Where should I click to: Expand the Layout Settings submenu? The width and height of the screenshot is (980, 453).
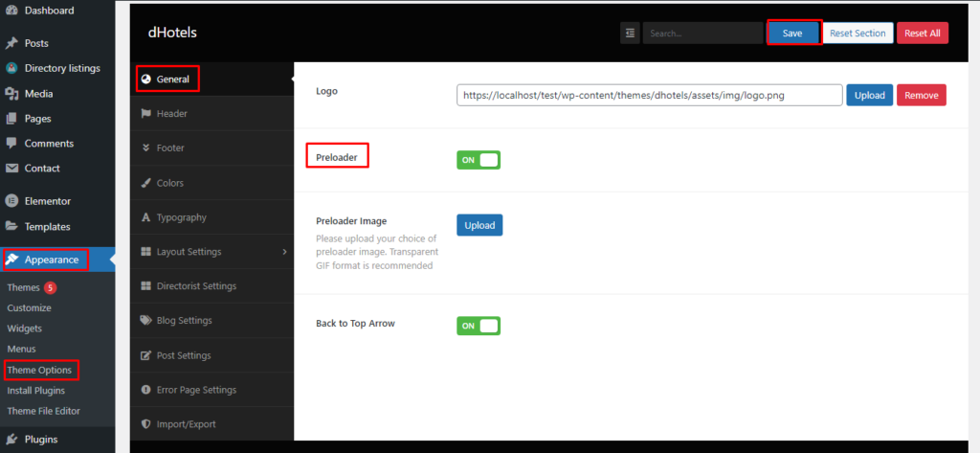tap(284, 252)
